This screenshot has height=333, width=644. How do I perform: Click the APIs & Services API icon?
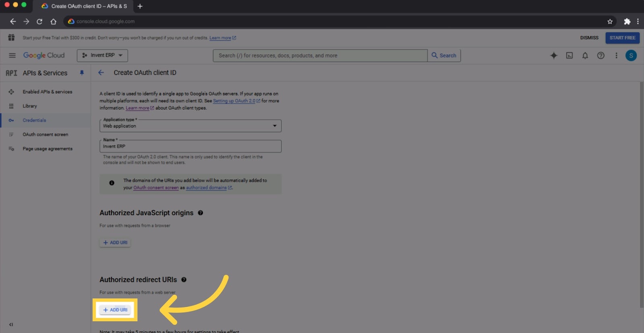[11, 73]
